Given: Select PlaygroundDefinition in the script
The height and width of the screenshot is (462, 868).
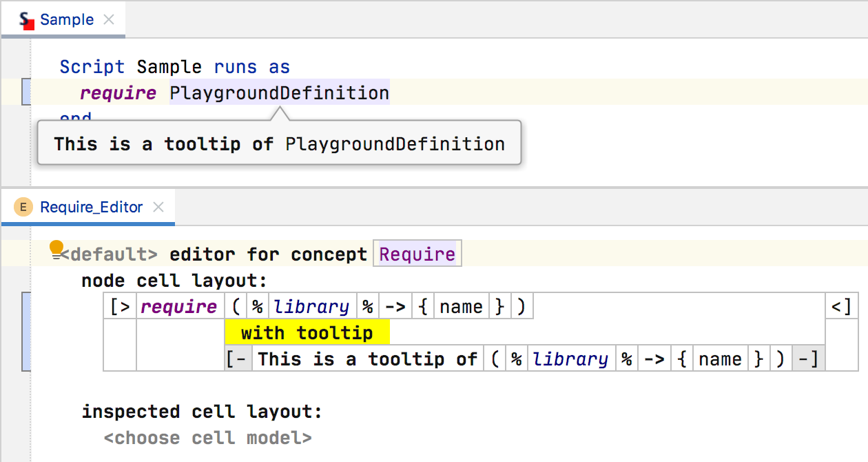Looking at the screenshot, I should click(x=279, y=92).
